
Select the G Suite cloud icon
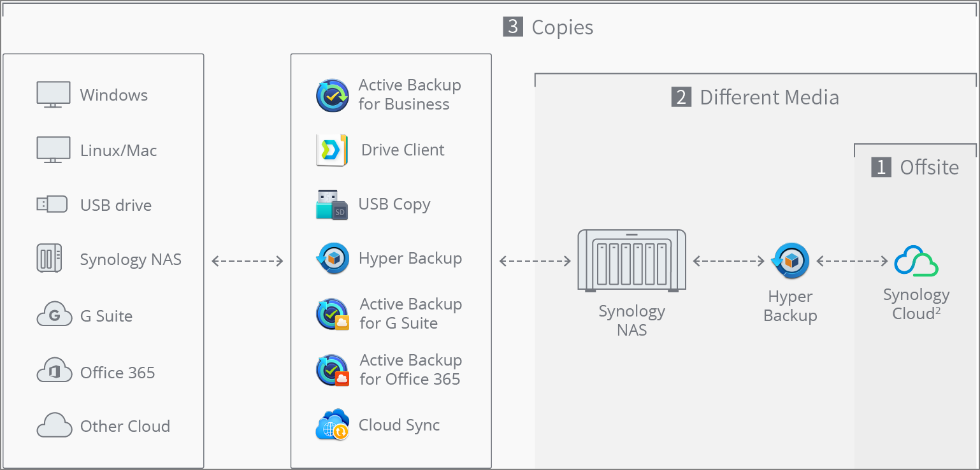click(54, 316)
